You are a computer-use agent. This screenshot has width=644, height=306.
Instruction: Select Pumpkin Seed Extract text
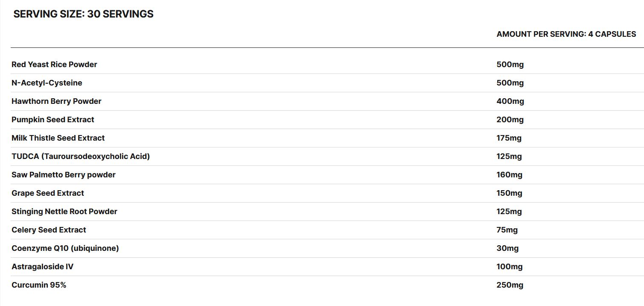(x=53, y=120)
